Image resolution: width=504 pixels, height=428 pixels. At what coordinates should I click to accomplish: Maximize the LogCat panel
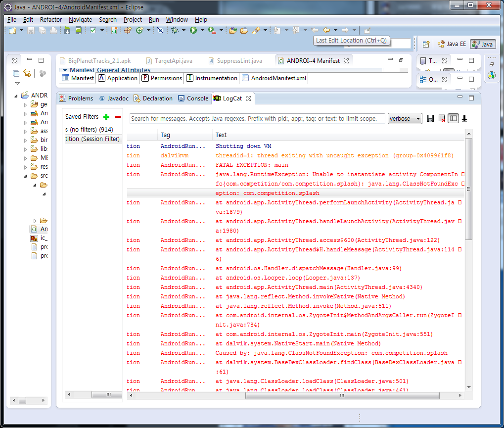471,98
